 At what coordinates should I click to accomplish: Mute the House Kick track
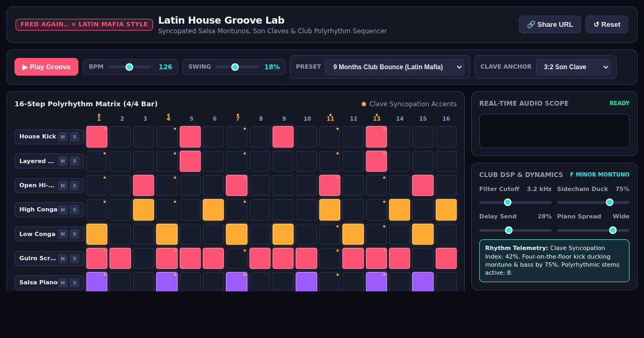coord(63,137)
